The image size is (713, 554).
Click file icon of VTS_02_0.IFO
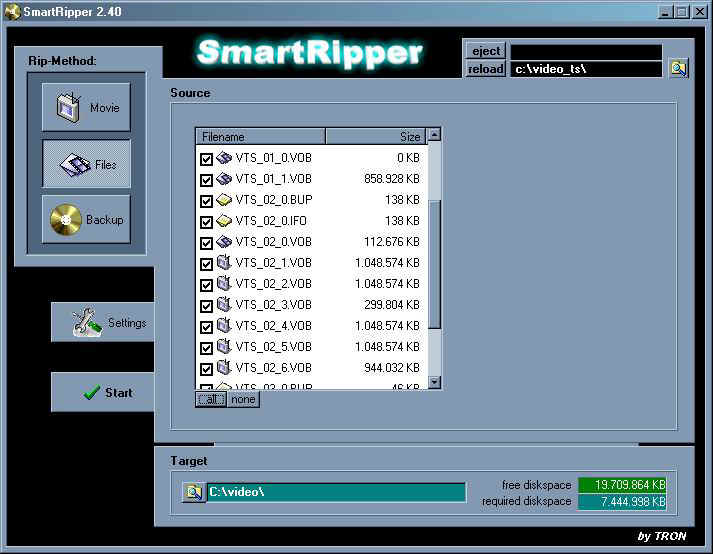pos(224,220)
